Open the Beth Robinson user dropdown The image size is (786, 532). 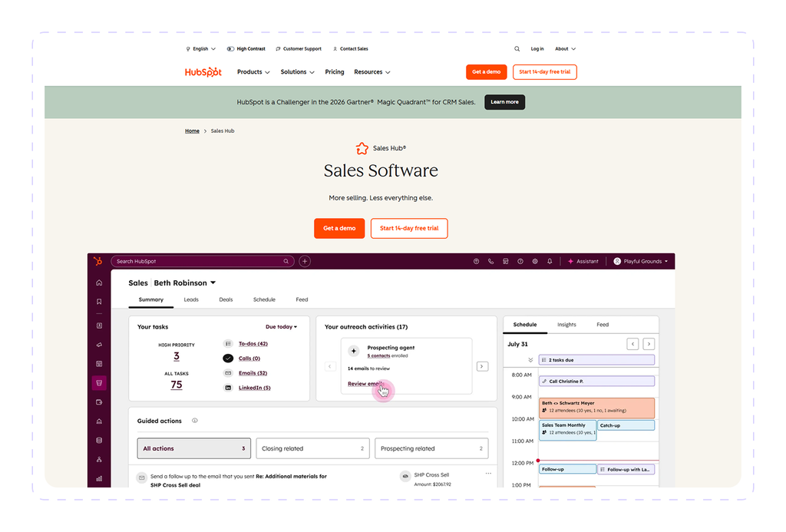[x=185, y=283]
